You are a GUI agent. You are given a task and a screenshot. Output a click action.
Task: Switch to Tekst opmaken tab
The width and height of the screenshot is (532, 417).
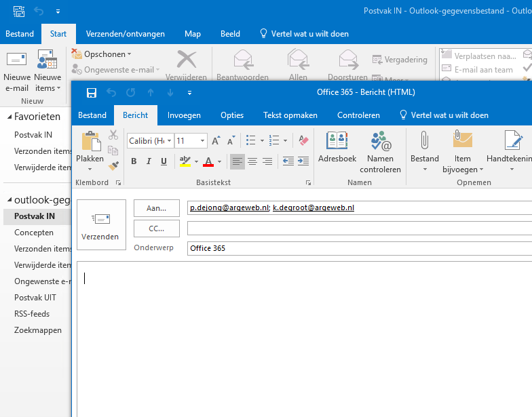pyautogui.click(x=290, y=115)
